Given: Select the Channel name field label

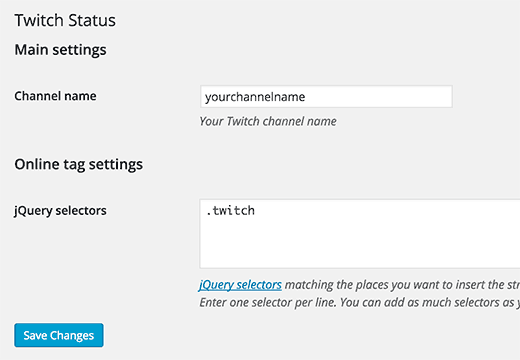Looking at the screenshot, I should tap(55, 96).
